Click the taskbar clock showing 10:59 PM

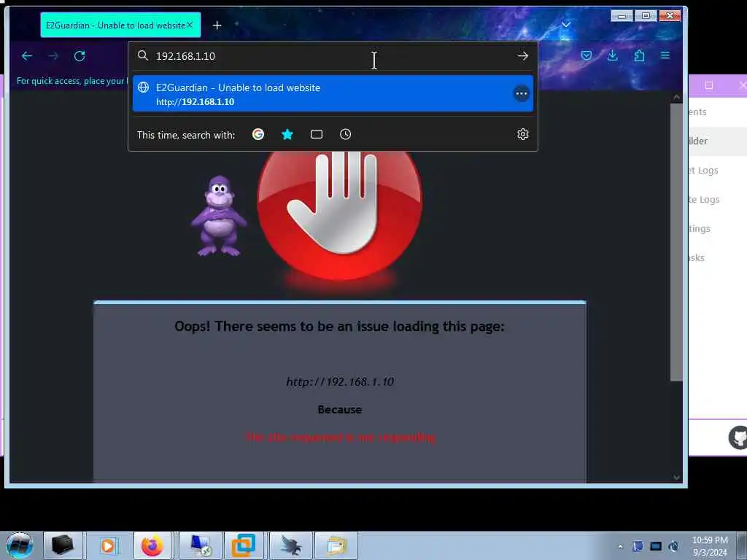(x=710, y=546)
